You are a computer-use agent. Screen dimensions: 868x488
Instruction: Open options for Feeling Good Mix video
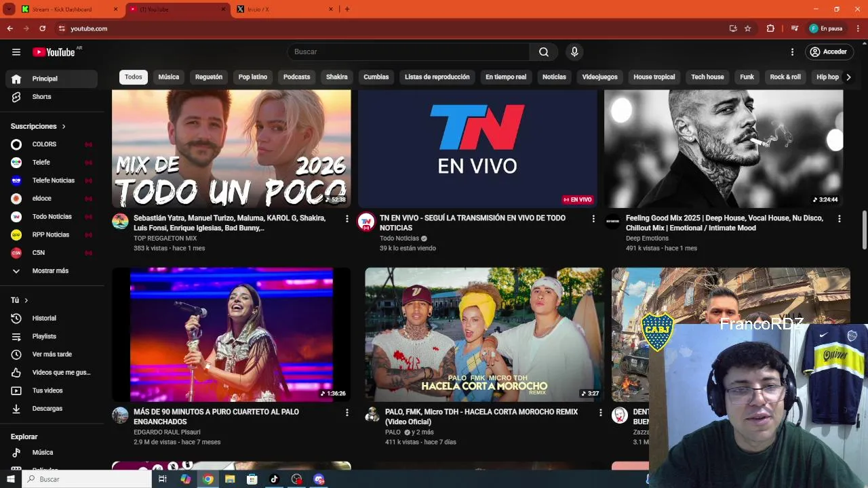point(840,219)
